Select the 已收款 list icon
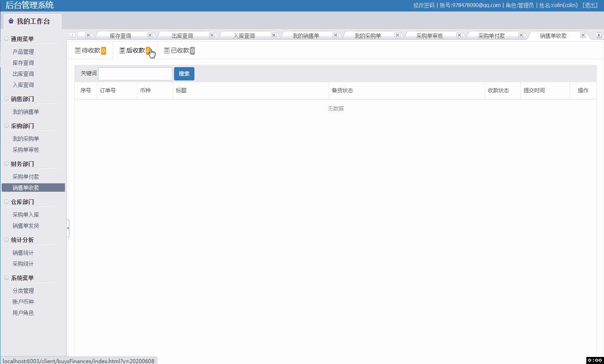This screenshot has width=604, height=364. point(167,50)
